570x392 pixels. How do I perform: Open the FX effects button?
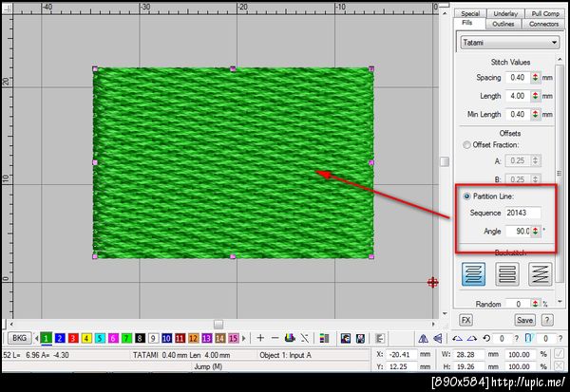click(x=465, y=320)
